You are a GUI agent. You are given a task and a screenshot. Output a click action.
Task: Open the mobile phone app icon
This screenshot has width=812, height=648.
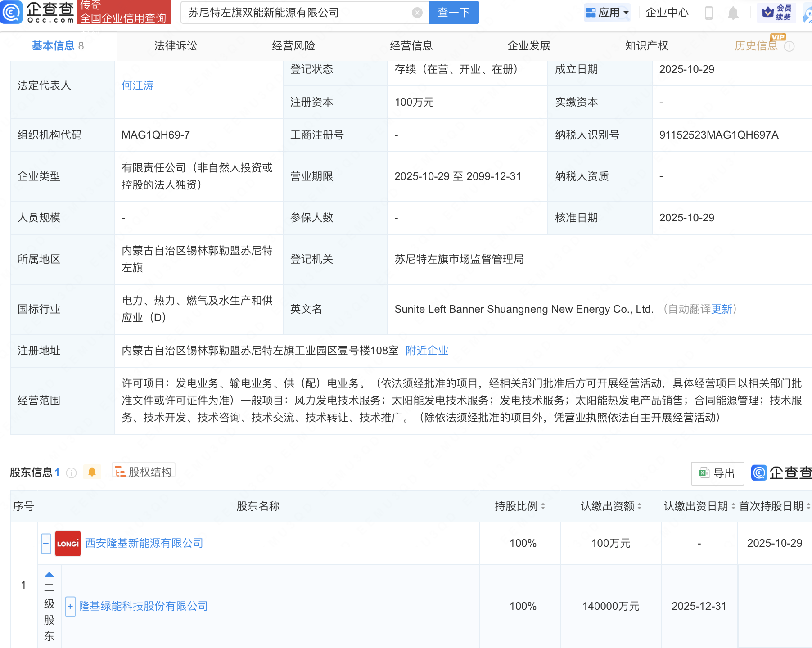coord(708,13)
